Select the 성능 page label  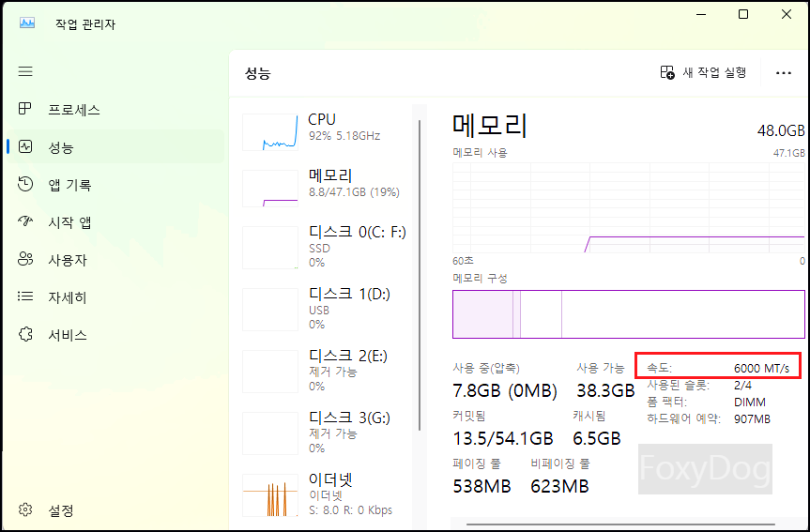coord(61,147)
